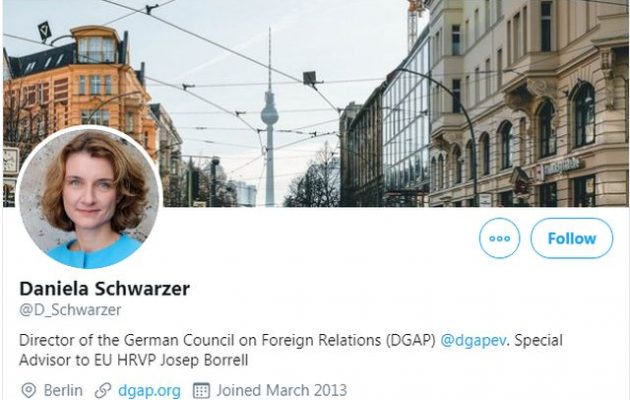Open the @dgapev mention link

[x=473, y=340]
